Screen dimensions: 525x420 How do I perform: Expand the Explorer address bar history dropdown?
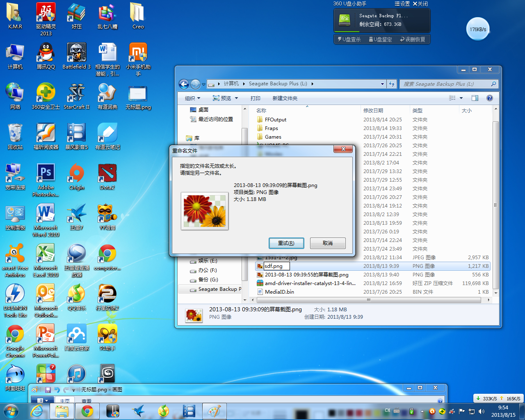(x=382, y=84)
